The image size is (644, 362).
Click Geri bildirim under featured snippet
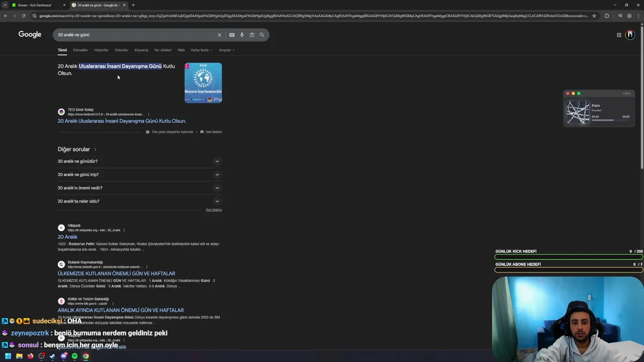211,132
